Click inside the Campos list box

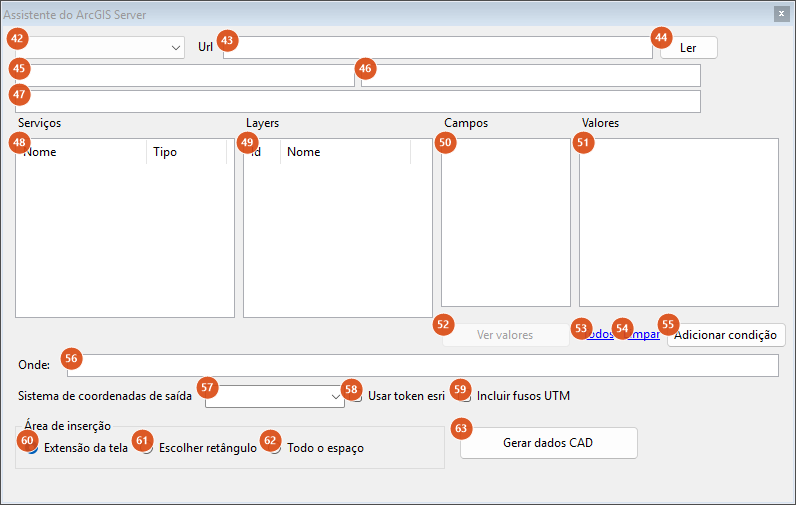(506, 222)
